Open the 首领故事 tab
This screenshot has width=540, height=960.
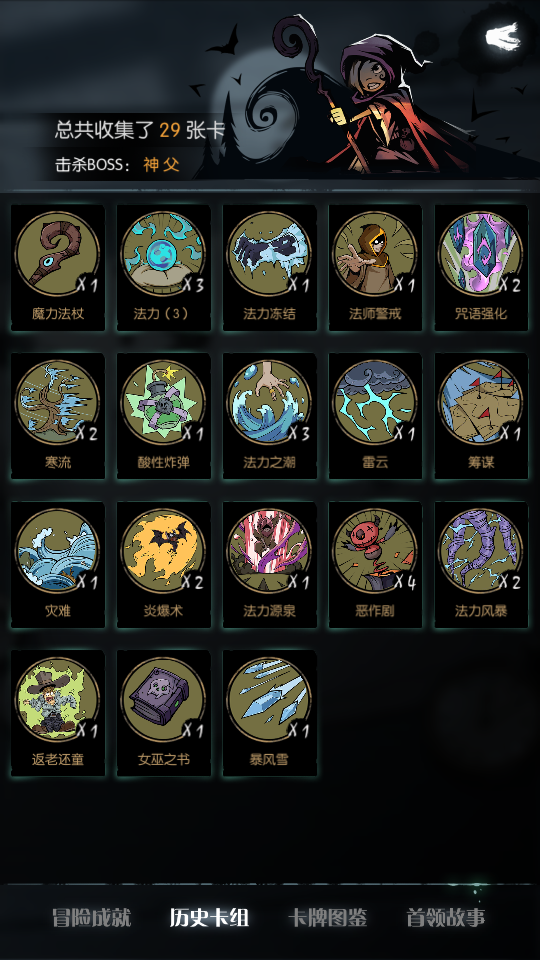pos(446,918)
